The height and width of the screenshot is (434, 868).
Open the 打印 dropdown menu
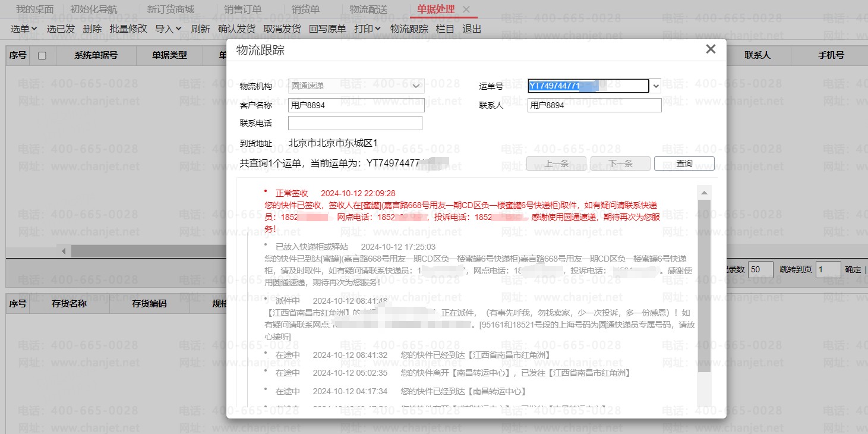[x=367, y=29]
